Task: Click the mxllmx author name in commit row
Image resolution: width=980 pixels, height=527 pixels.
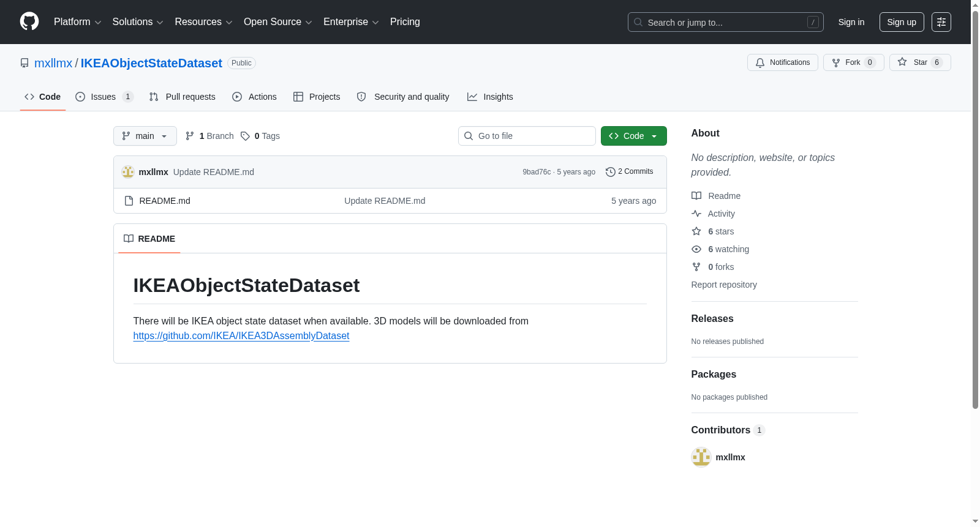Action: [x=154, y=172]
